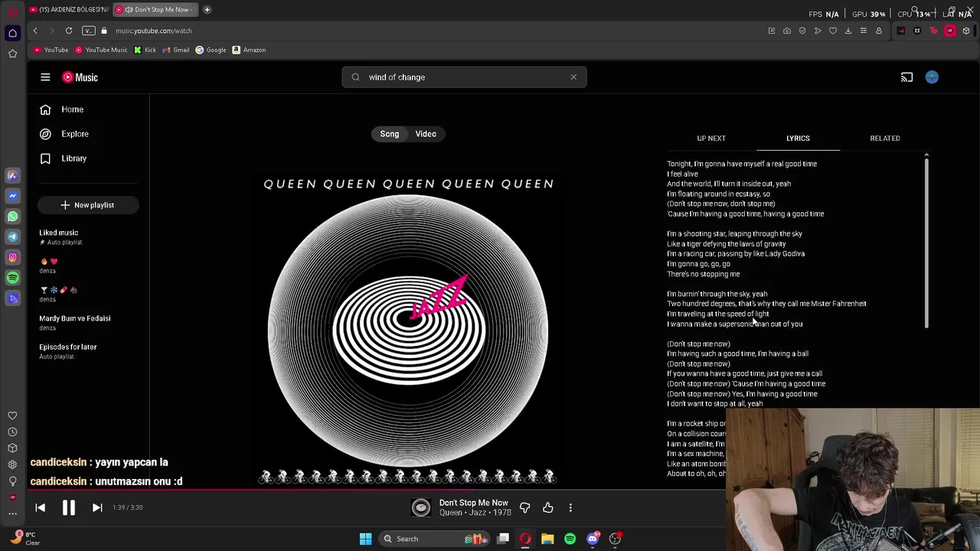Open the UP NEXT tab
This screenshot has height=551, width=980.
coord(711,139)
